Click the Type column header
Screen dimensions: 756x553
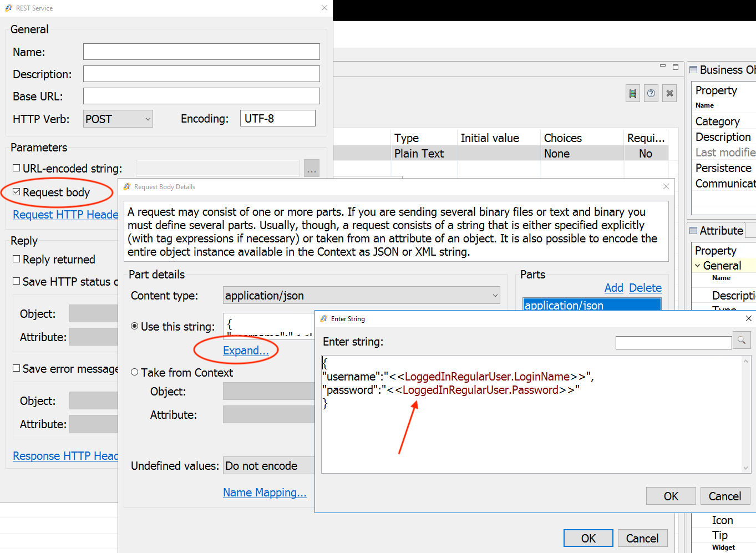coord(424,138)
